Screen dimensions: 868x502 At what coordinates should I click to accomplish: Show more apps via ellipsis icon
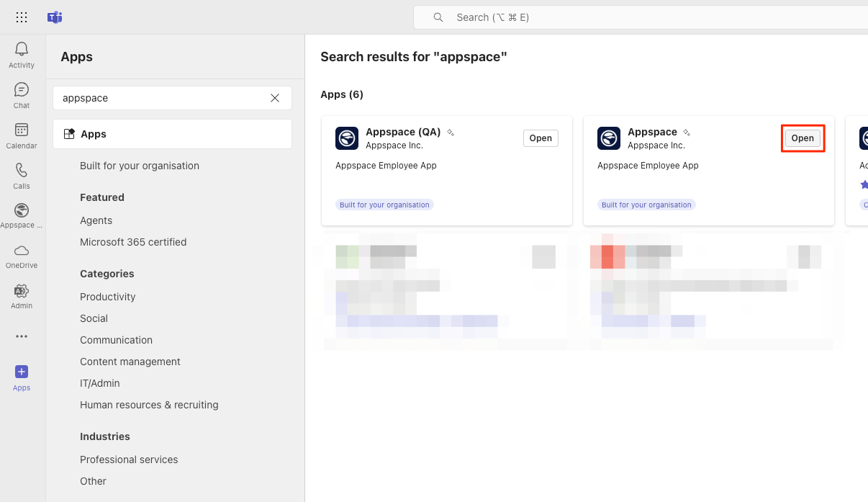click(x=22, y=336)
